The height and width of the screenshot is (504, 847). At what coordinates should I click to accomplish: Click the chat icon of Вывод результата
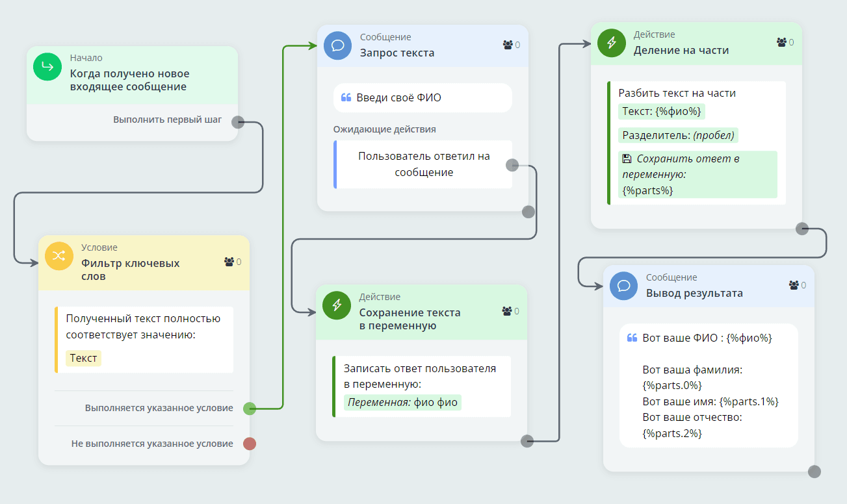point(623,286)
